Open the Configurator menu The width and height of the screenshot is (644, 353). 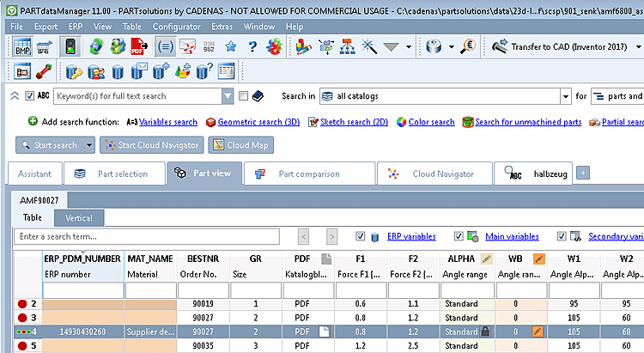click(177, 27)
